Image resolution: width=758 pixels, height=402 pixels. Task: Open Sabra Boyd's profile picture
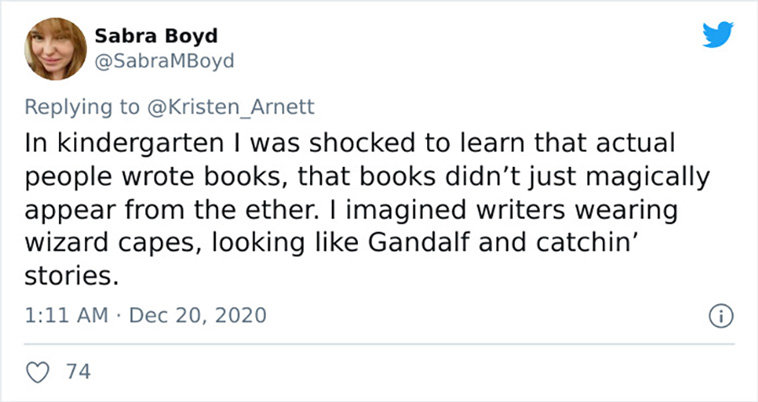(x=56, y=49)
